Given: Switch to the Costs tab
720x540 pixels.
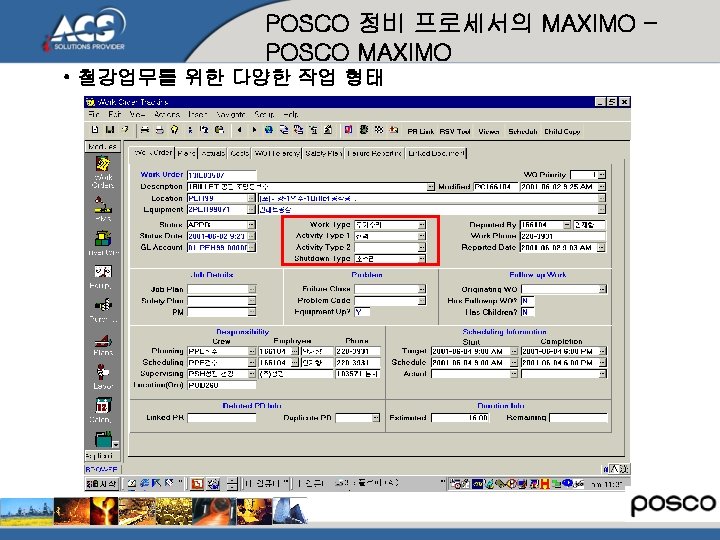Looking at the screenshot, I should tap(239, 153).
